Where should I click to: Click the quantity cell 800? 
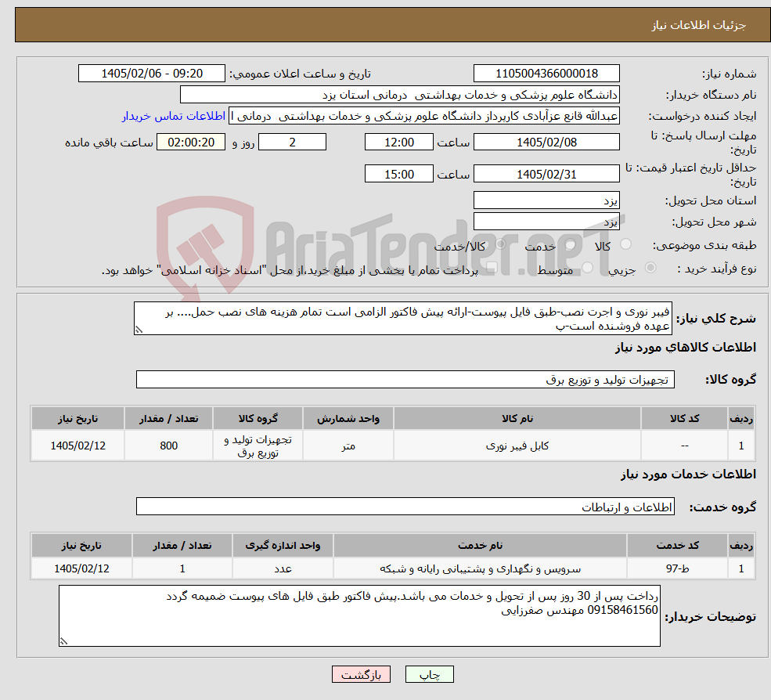pyautogui.click(x=168, y=446)
